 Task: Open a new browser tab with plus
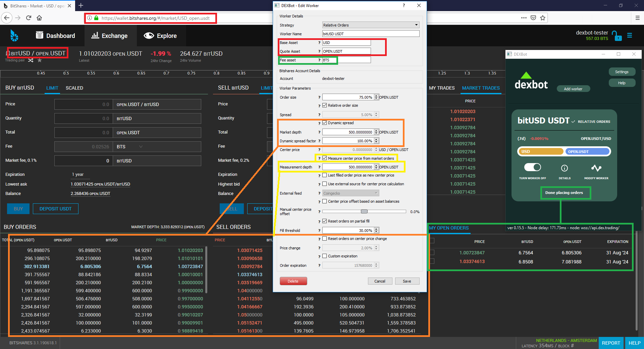[81, 5]
